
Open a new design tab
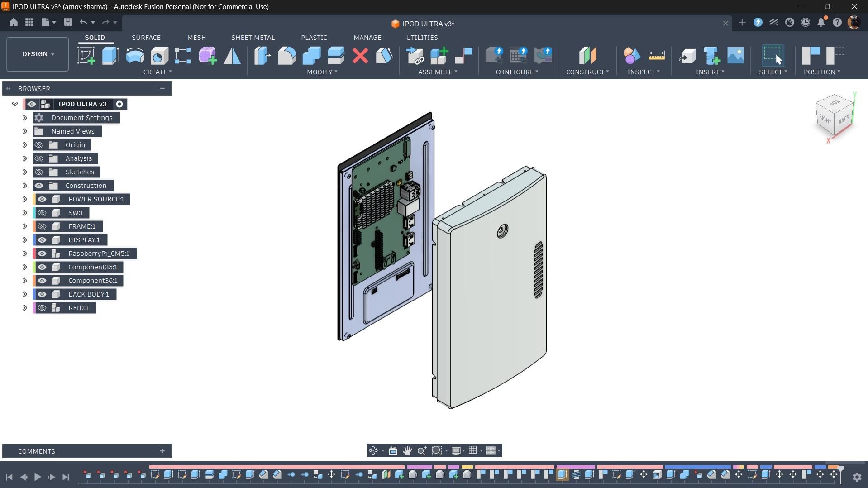click(x=742, y=22)
